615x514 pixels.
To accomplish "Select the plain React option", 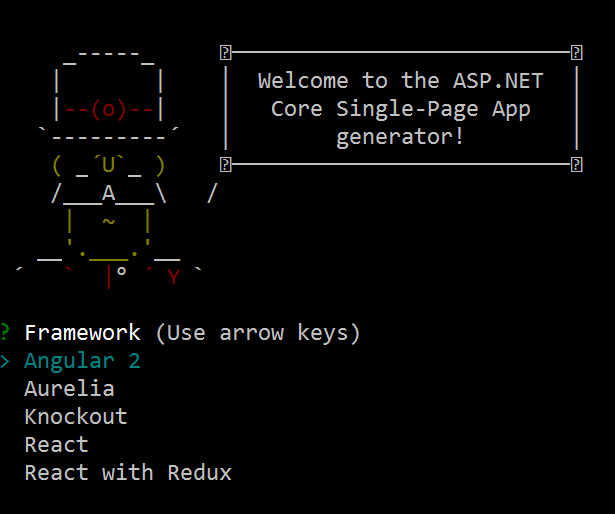I will point(56,445).
